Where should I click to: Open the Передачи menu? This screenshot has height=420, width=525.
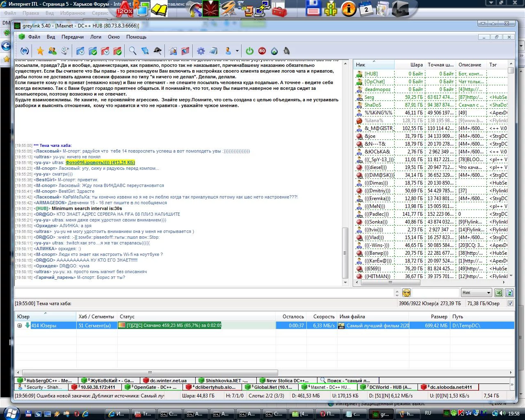click(x=73, y=37)
